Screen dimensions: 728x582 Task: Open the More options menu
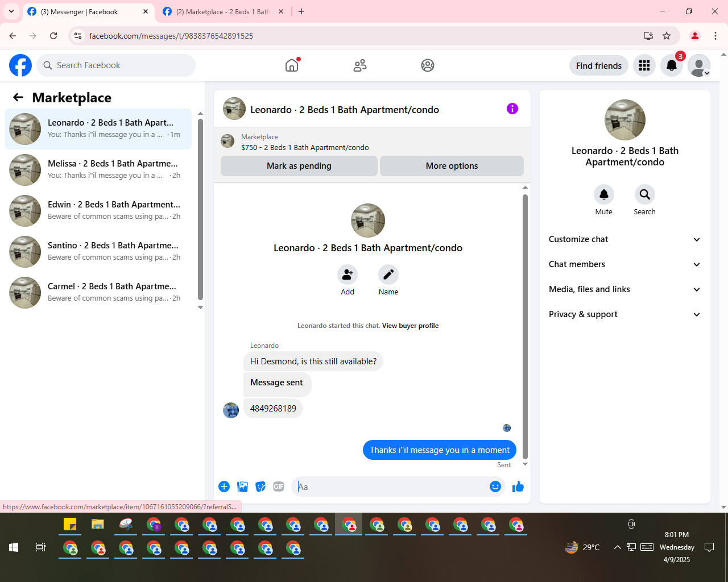click(452, 166)
